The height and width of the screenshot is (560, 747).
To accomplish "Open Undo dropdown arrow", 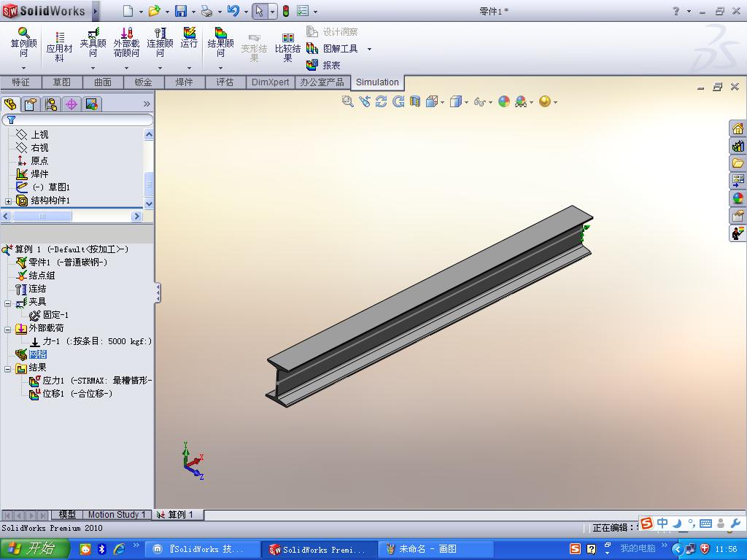I will [246, 12].
